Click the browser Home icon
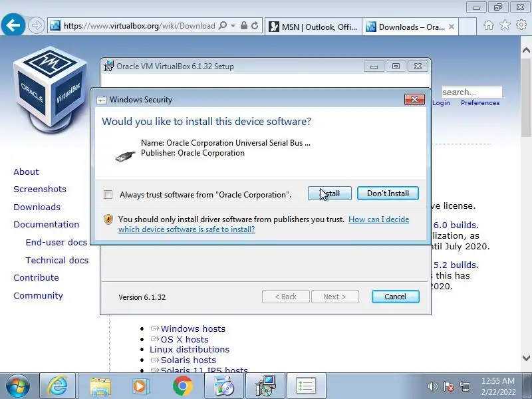This screenshot has width=532, height=399. (489, 25)
